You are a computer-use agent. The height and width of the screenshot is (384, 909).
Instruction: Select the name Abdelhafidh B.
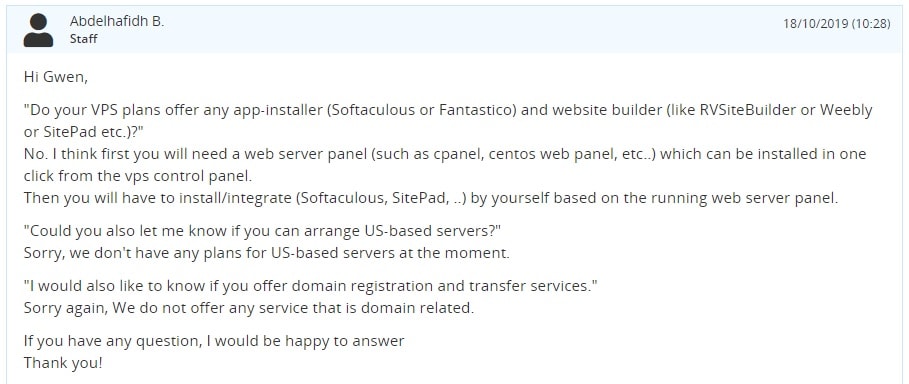117,21
